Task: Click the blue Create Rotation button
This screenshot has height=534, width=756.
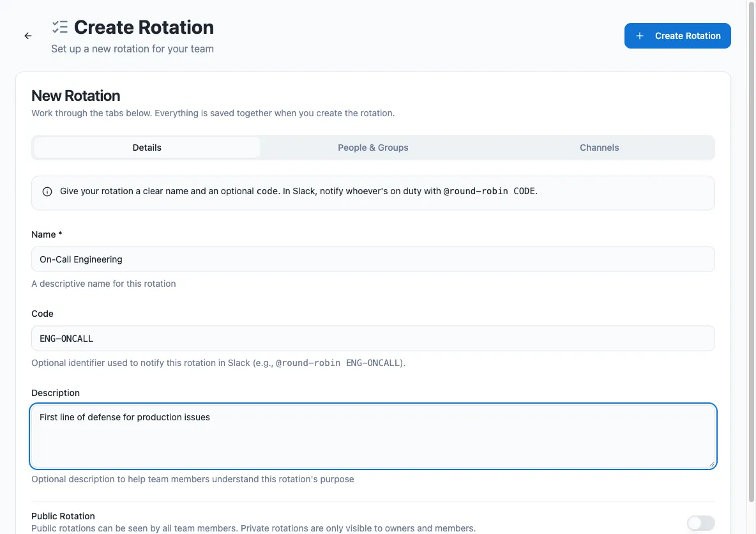Action: point(677,36)
